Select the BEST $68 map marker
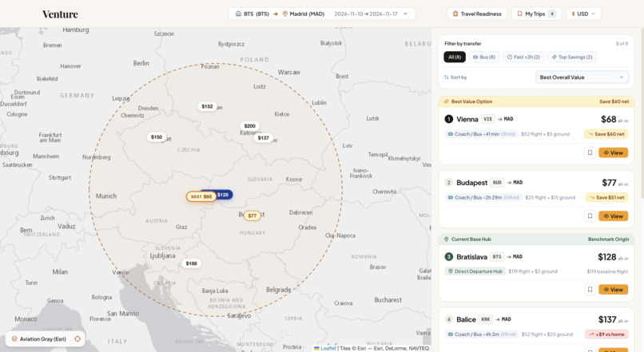The image size is (644, 352). tap(201, 196)
